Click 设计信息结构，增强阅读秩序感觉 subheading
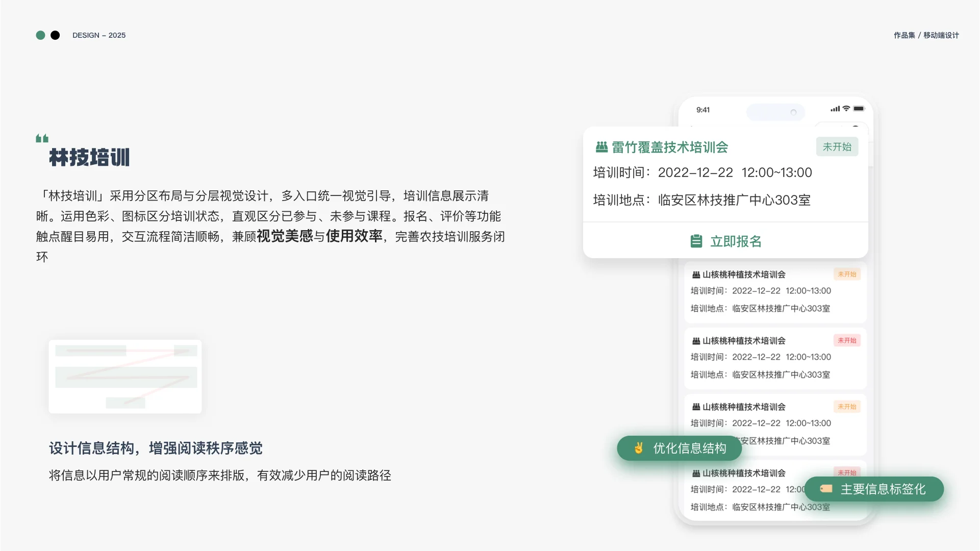Screen dimensions: 980x551 (x=156, y=448)
